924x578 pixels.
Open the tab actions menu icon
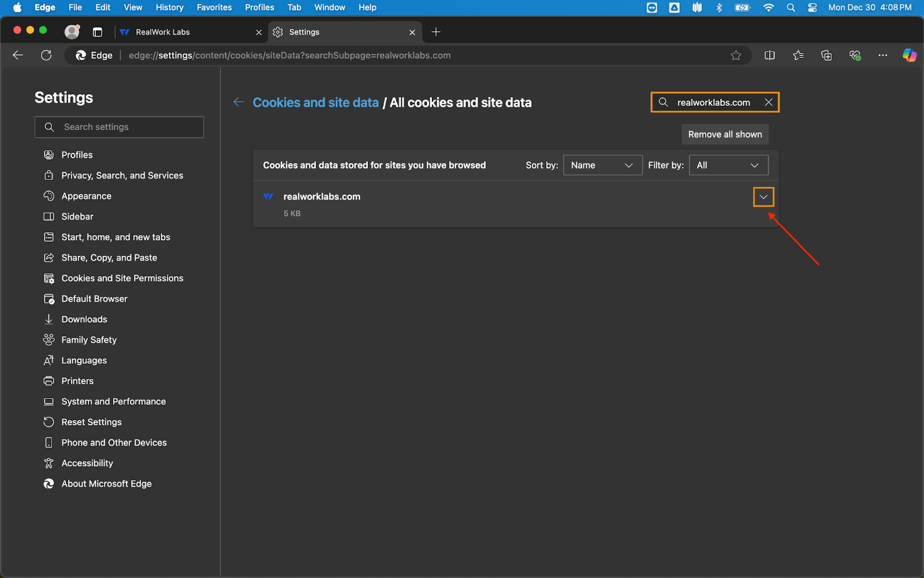tap(98, 32)
